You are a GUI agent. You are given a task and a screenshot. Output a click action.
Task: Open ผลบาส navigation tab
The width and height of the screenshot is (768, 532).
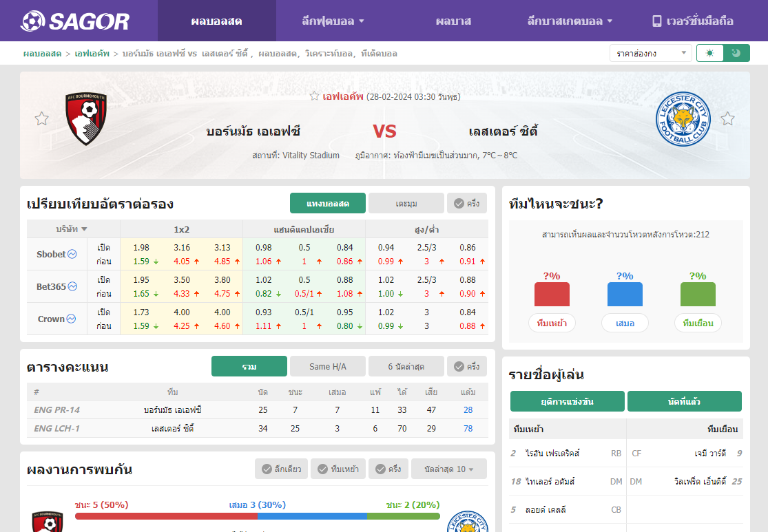[453, 21]
